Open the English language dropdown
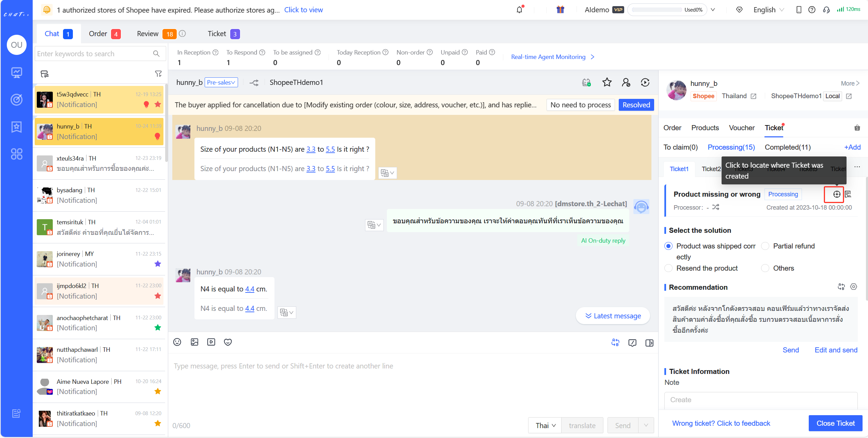The height and width of the screenshot is (438, 868). click(x=768, y=10)
